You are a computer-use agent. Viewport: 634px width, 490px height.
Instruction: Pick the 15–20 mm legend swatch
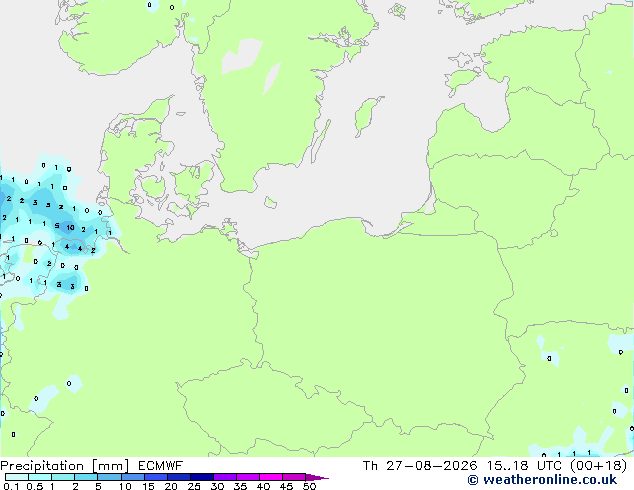155,477
